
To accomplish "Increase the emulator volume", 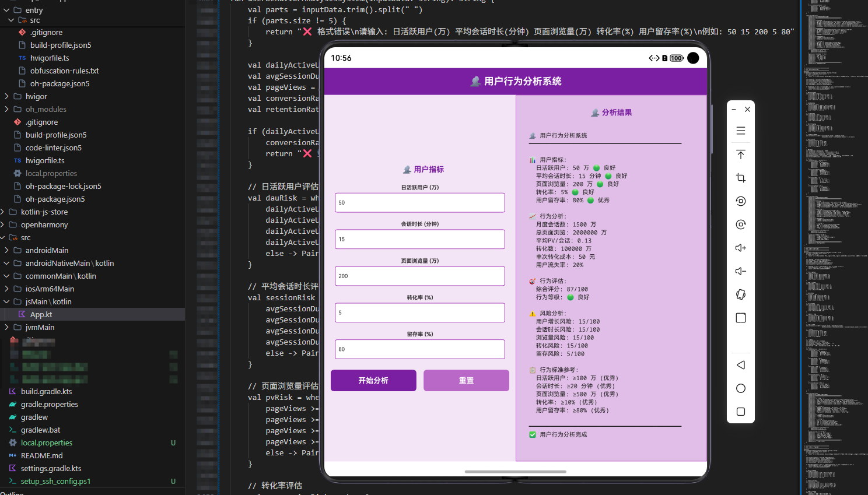I will point(741,247).
